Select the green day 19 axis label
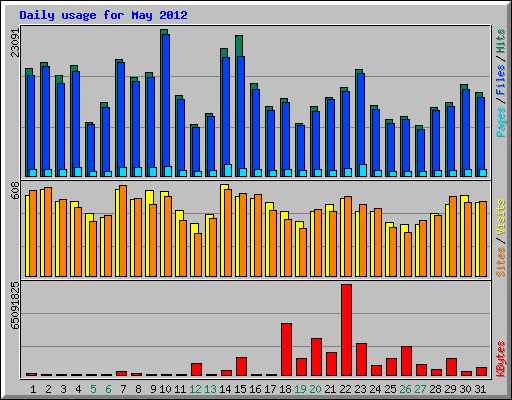 click(300, 389)
